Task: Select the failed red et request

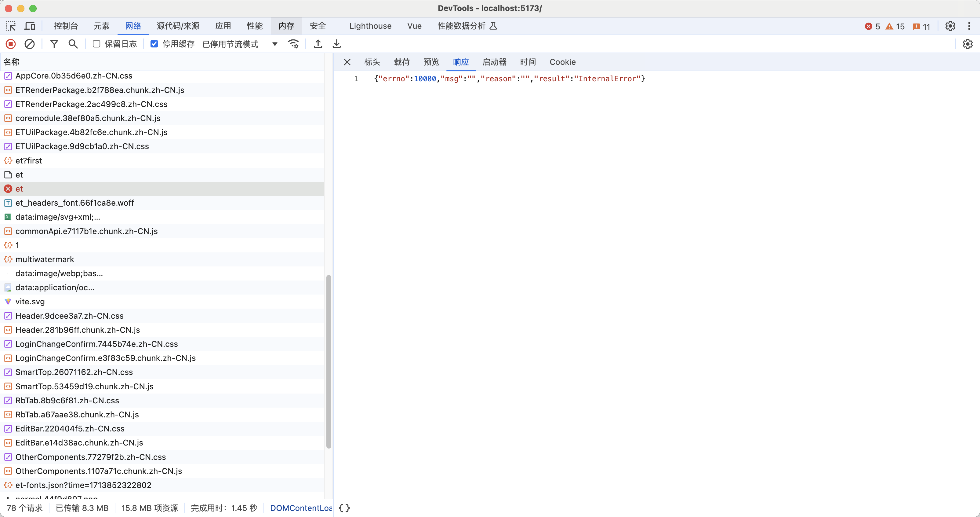Action: tap(162, 189)
